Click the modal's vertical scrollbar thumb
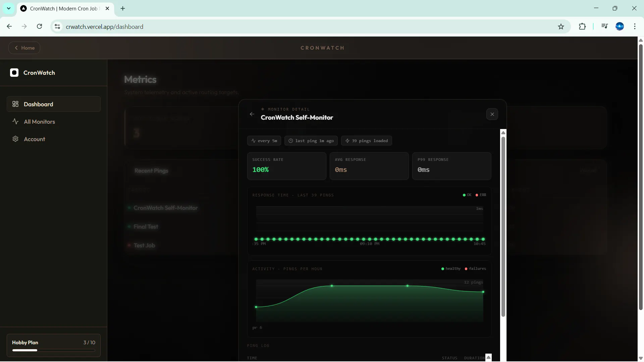Image resolution: width=644 pixels, height=362 pixels. point(503,227)
